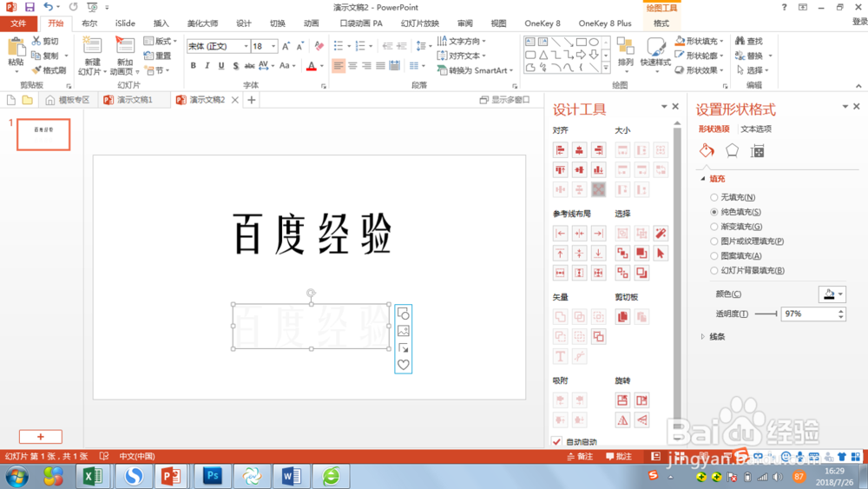Select slide 1 thumbnail
868x489 pixels.
click(x=43, y=134)
